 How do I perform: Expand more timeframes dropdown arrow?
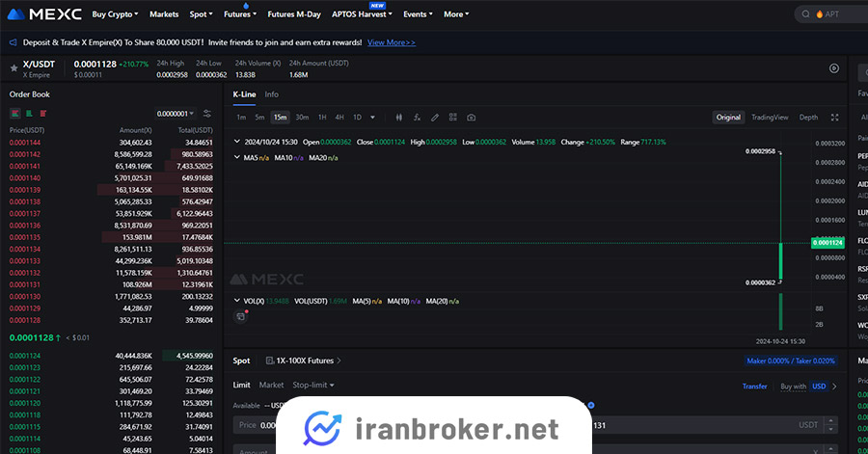(372, 118)
